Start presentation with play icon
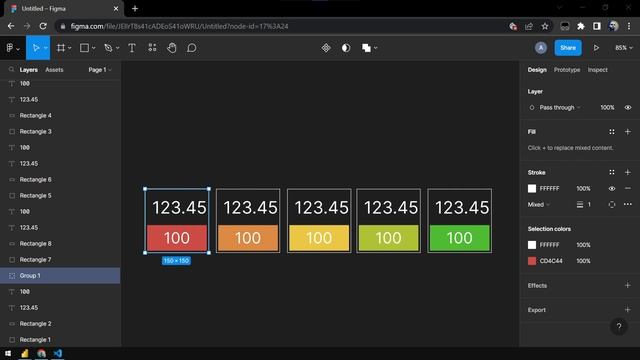This screenshot has height=360, width=640. (x=596, y=48)
